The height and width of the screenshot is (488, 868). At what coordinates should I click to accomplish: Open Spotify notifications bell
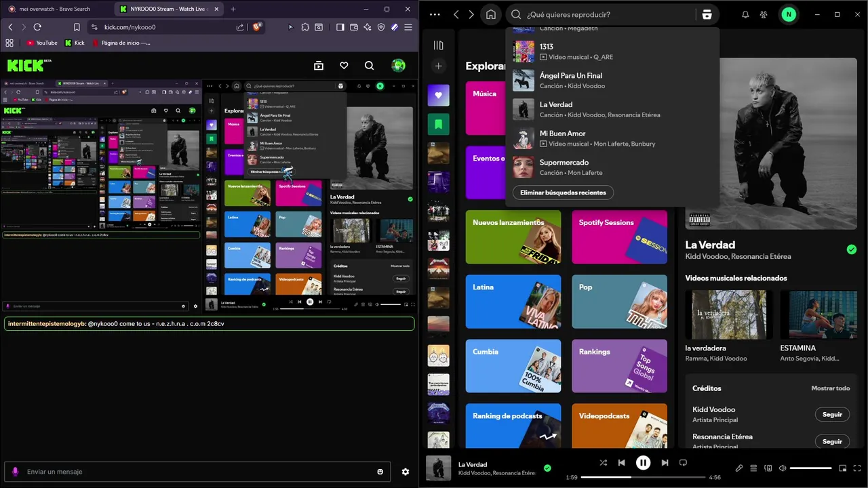tap(745, 14)
